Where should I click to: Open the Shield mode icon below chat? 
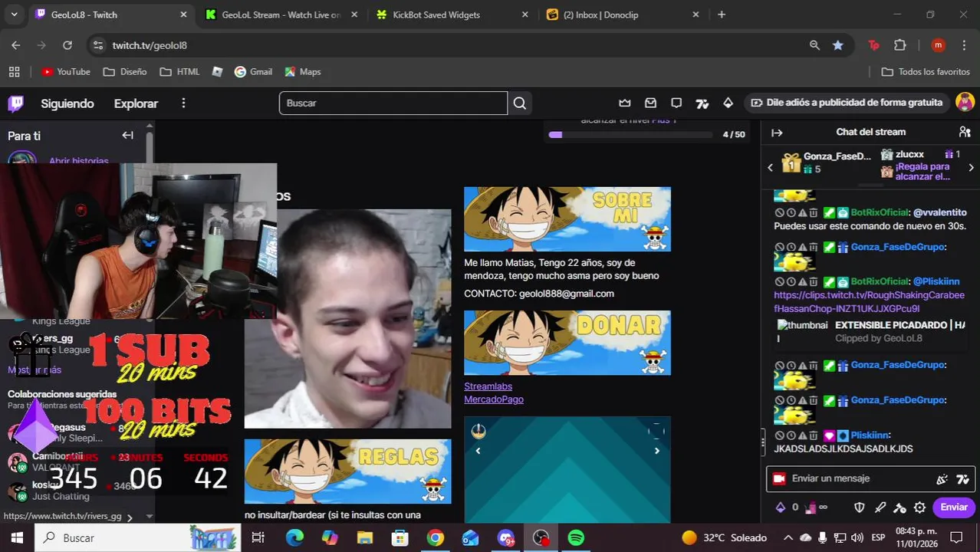click(x=860, y=508)
